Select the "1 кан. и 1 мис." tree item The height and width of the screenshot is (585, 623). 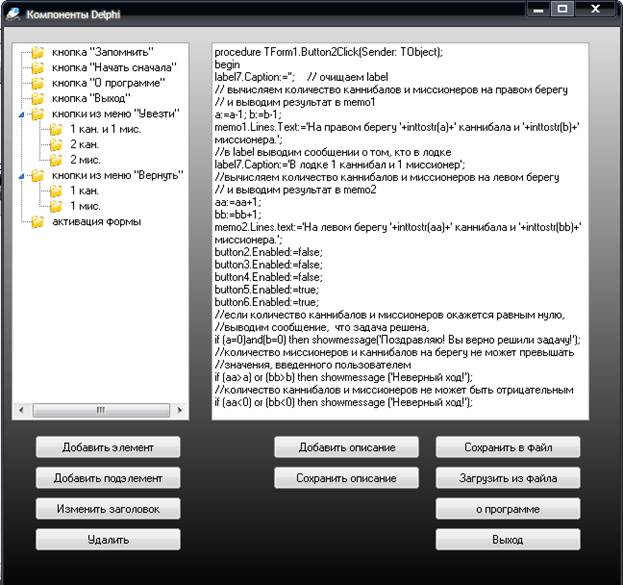[x=110, y=130]
